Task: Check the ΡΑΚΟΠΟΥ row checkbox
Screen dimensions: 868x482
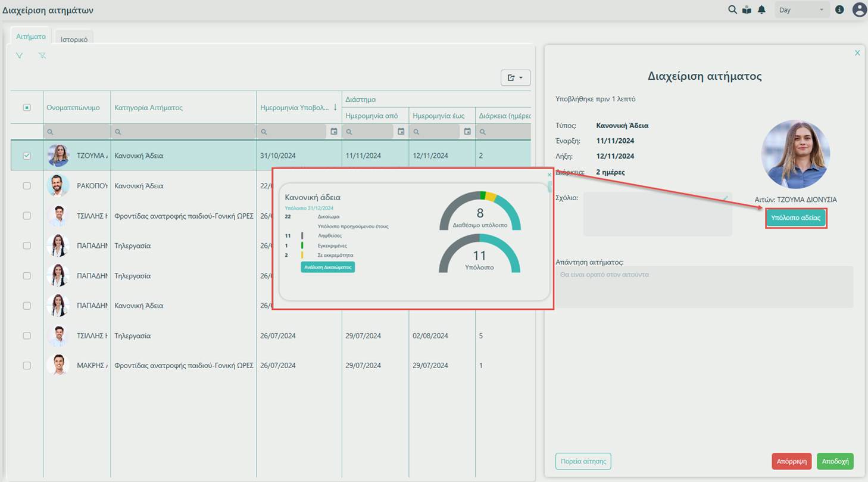Action: coord(27,186)
